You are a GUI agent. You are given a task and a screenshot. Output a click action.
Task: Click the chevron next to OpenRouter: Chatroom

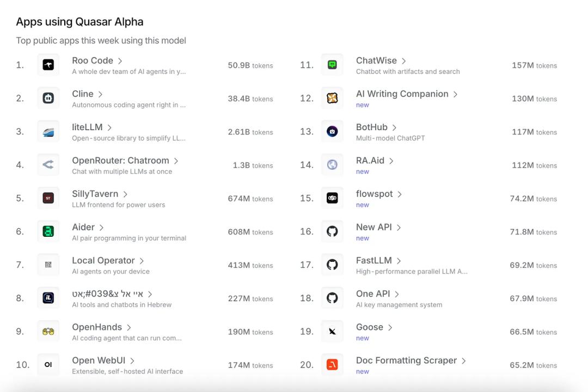pos(176,161)
